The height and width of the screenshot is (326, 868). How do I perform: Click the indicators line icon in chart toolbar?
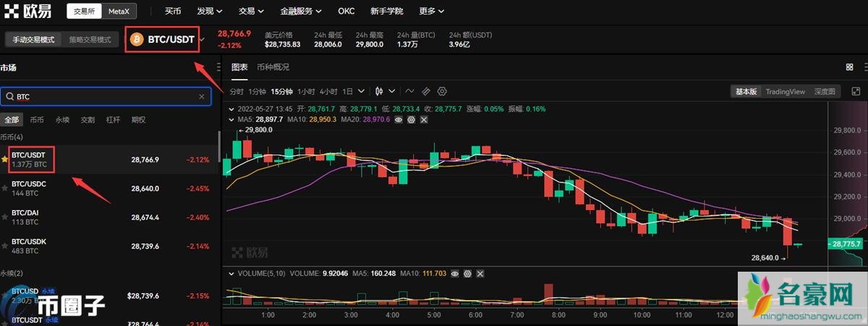409,91
